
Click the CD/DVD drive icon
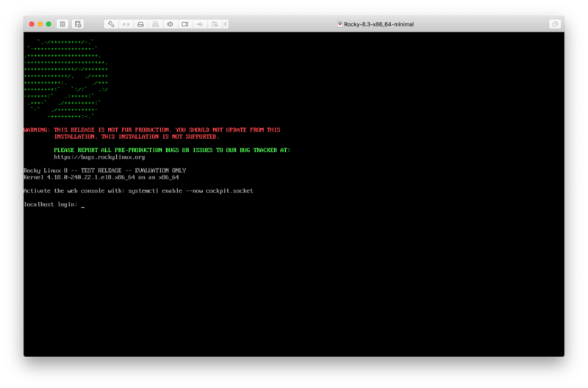coord(155,24)
